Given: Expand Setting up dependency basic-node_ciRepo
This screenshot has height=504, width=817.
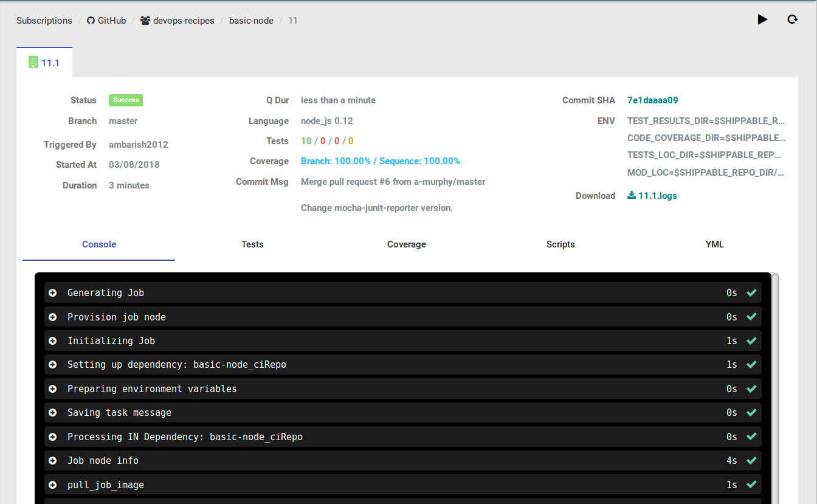Looking at the screenshot, I should (x=53, y=365).
